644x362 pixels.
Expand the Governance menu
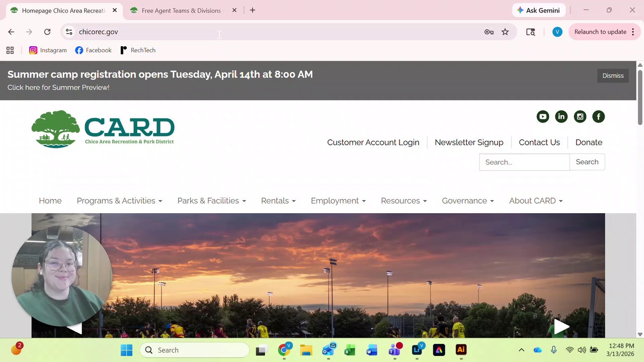pos(468,201)
